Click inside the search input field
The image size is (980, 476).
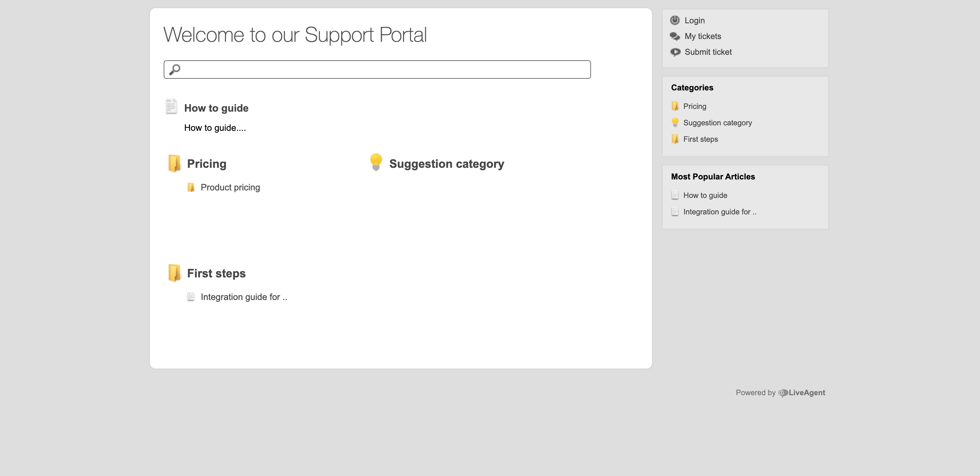click(377, 70)
